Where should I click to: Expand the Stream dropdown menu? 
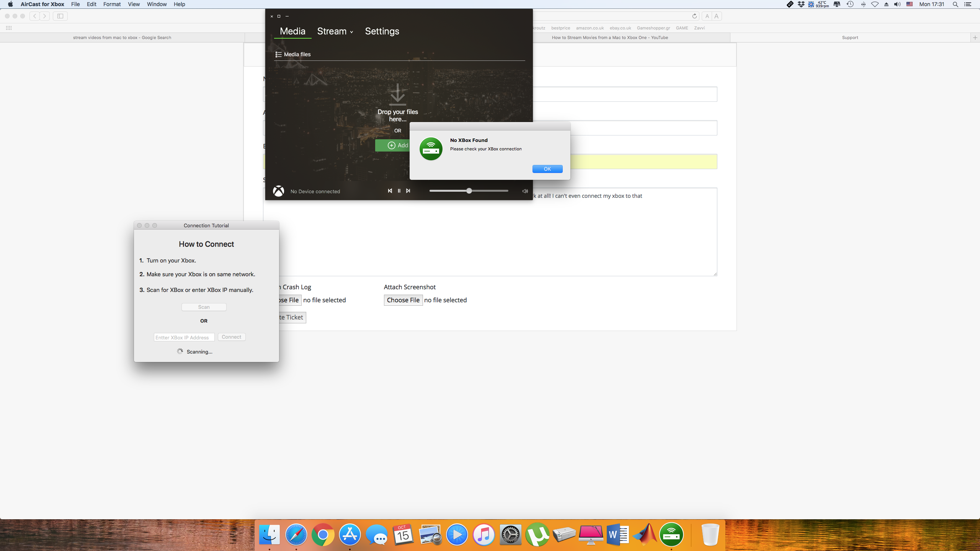point(335,31)
